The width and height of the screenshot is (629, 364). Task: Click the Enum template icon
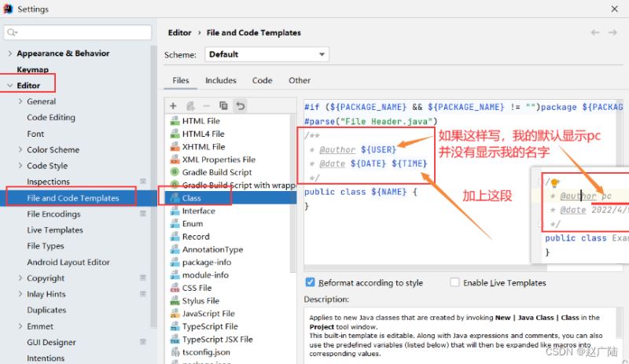(x=175, y=223)
